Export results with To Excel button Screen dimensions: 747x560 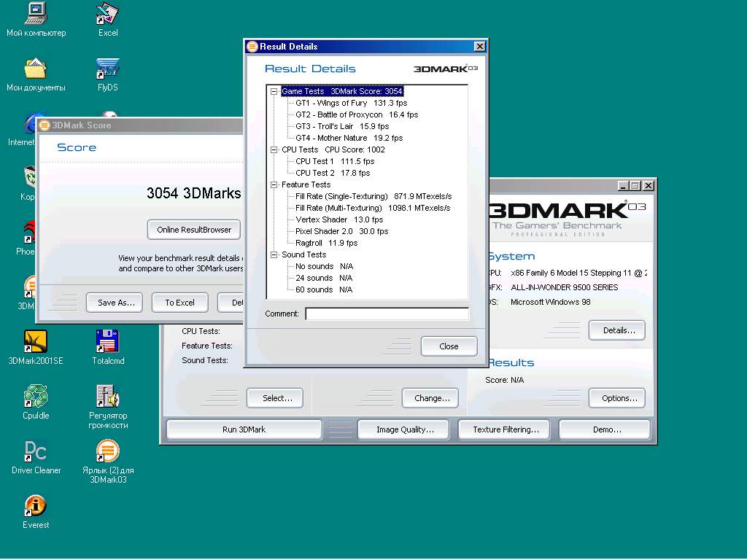(x=179, y=303)
